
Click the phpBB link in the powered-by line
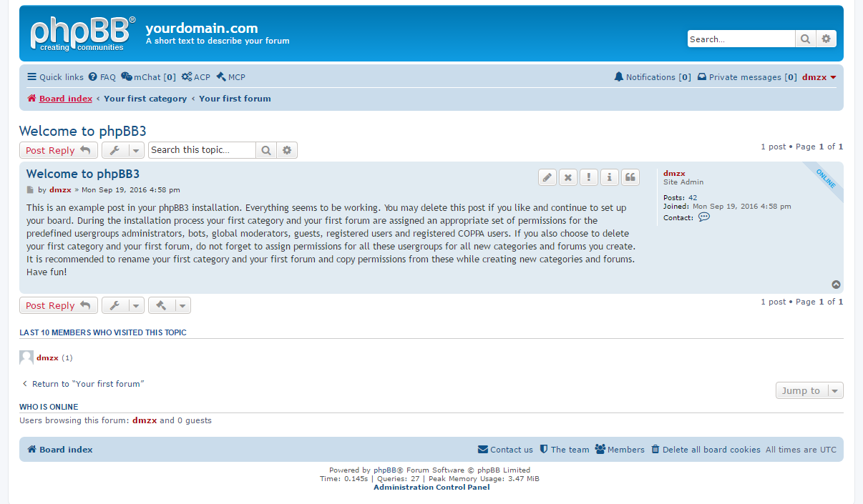385,470
